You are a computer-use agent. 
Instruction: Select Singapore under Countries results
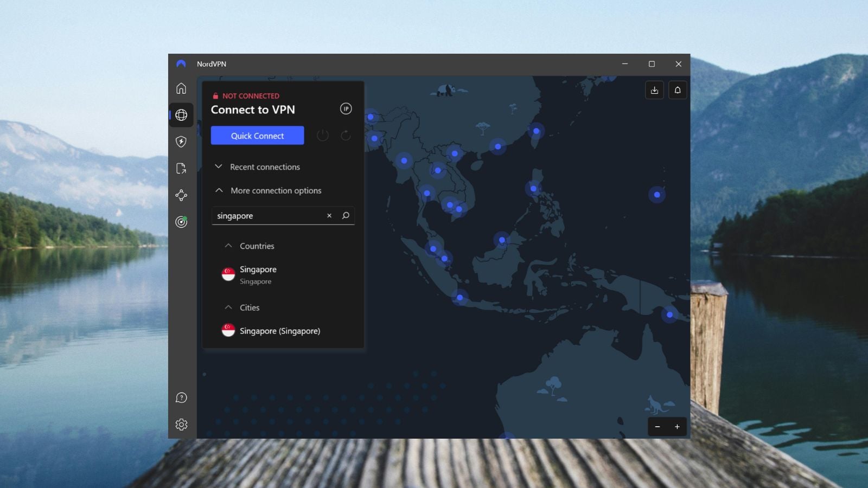pyautogui.click(x=258, y=274)
